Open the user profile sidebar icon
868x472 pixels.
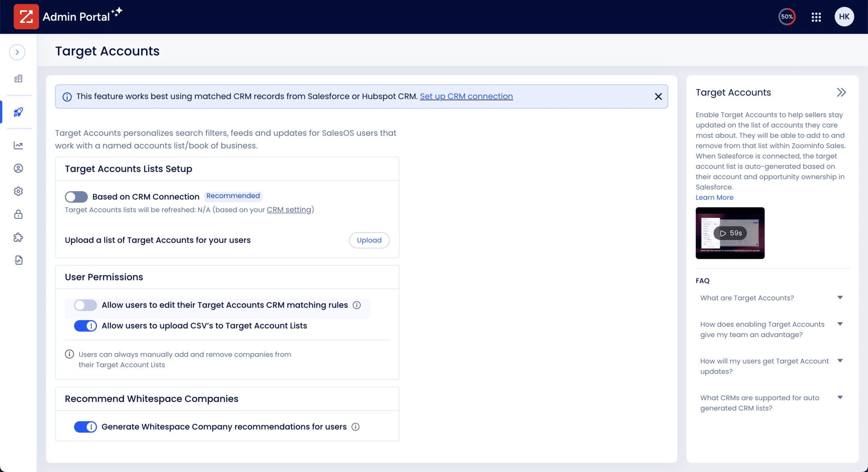click(18, 168)
